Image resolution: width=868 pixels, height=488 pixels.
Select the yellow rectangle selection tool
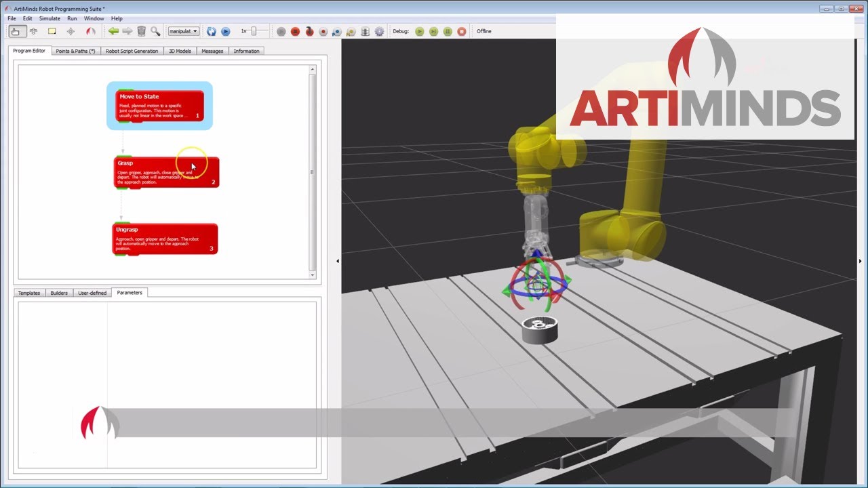coord(52,31)
